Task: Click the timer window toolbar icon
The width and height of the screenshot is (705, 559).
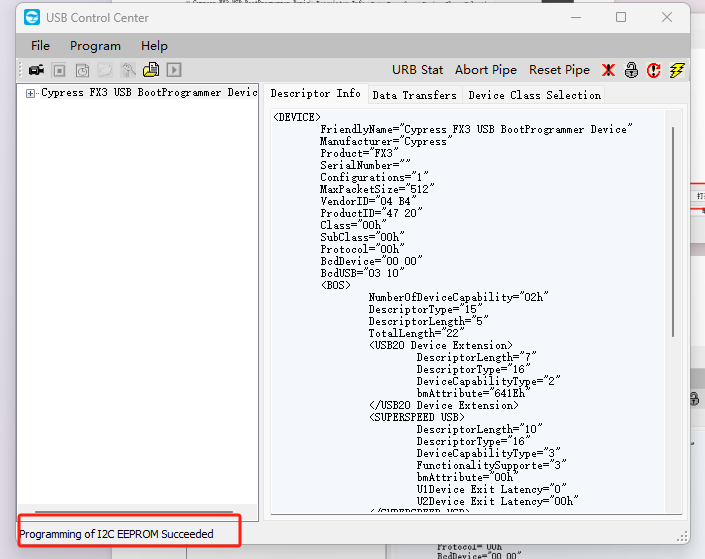Action: (82, 70)
